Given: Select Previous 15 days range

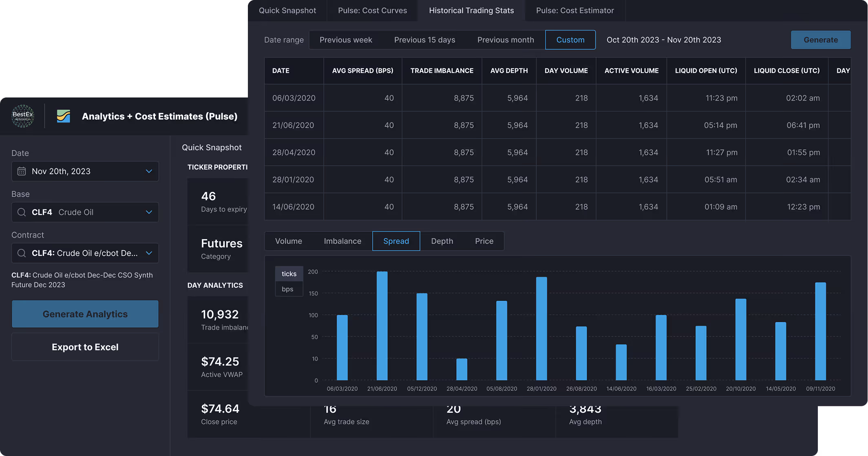Looking at the screenshot, I should click(424, 40).
